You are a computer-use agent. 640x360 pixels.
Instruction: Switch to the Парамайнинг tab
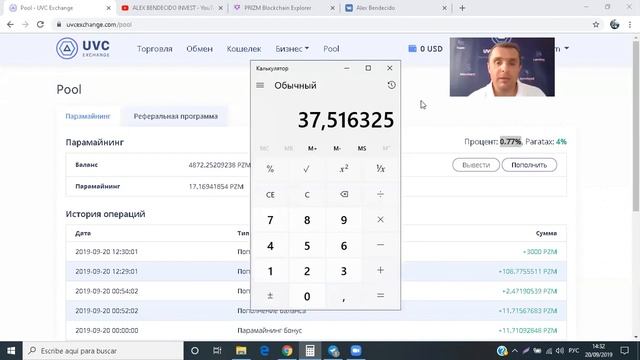88,116
